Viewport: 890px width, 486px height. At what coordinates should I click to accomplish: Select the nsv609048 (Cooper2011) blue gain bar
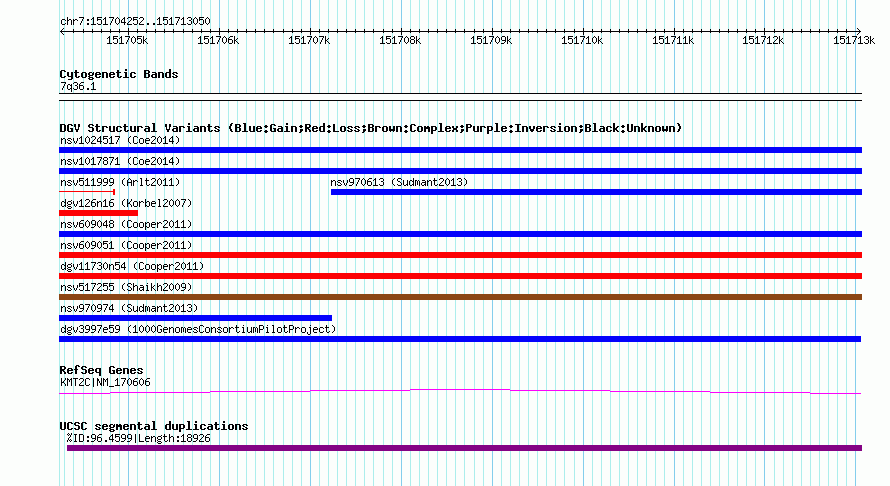460,234
